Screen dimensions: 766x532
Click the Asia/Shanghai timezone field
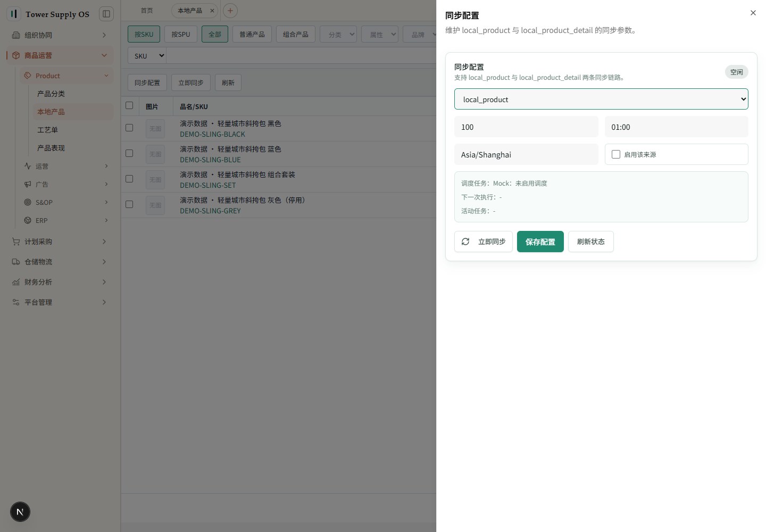click(x=526, y=154)
